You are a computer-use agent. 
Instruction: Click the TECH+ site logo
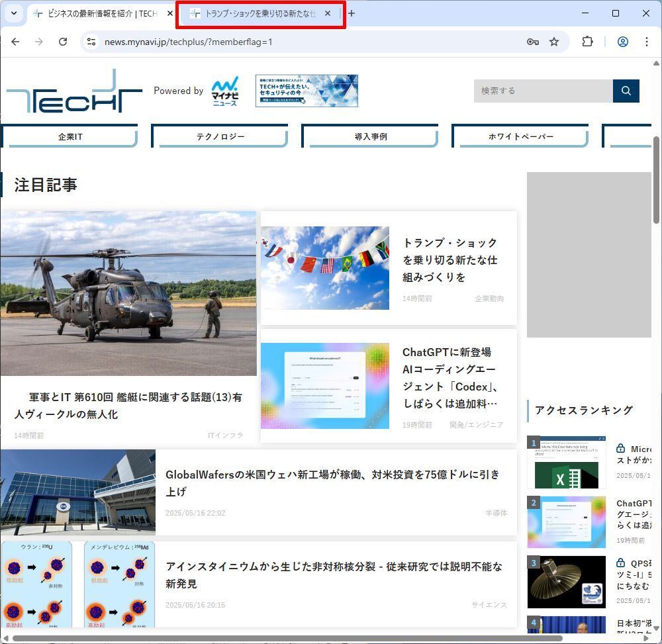74,91
